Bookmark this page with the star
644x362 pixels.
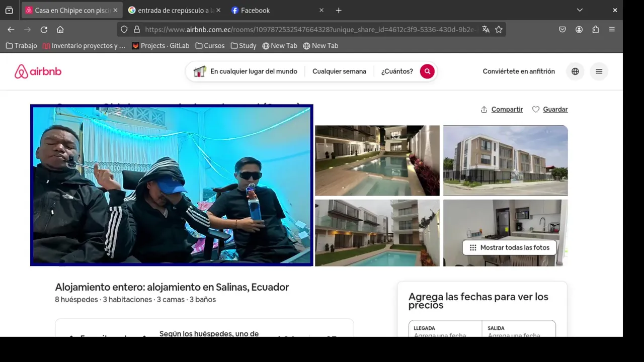(x=499, y=30)
